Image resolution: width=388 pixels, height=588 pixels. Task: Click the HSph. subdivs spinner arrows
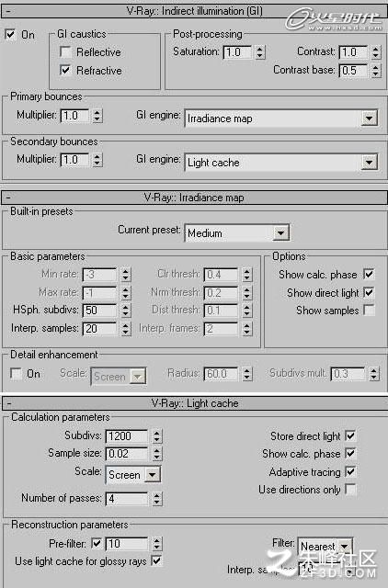(126, 311)
